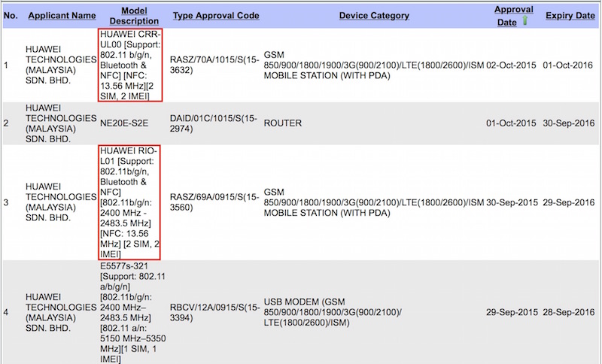Click the USB MODEM device category cell
This screenshot has height=364, width=602.
(333, 313)
